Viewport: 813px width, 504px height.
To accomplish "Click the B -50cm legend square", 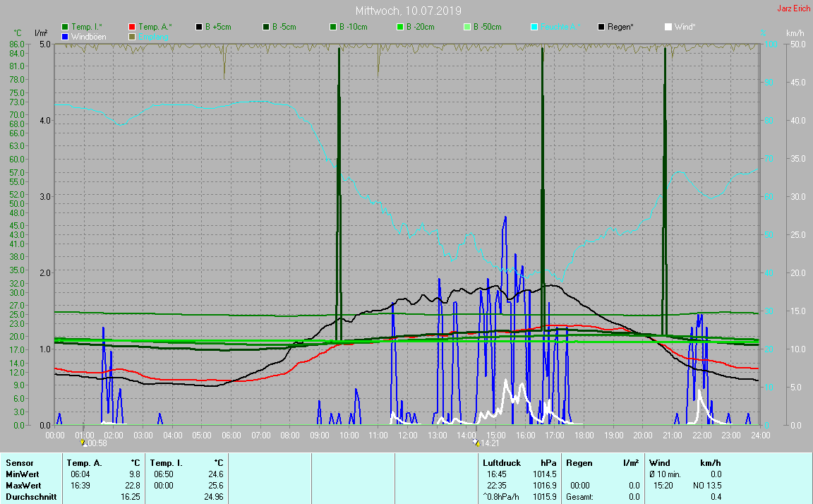I will click(467, 27).
